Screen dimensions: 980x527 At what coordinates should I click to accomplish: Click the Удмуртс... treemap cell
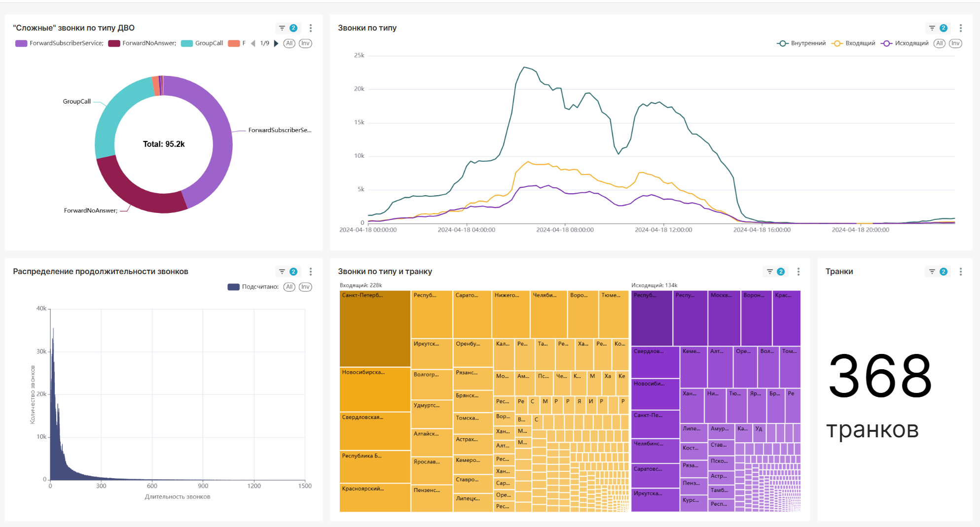click(432, 414)
